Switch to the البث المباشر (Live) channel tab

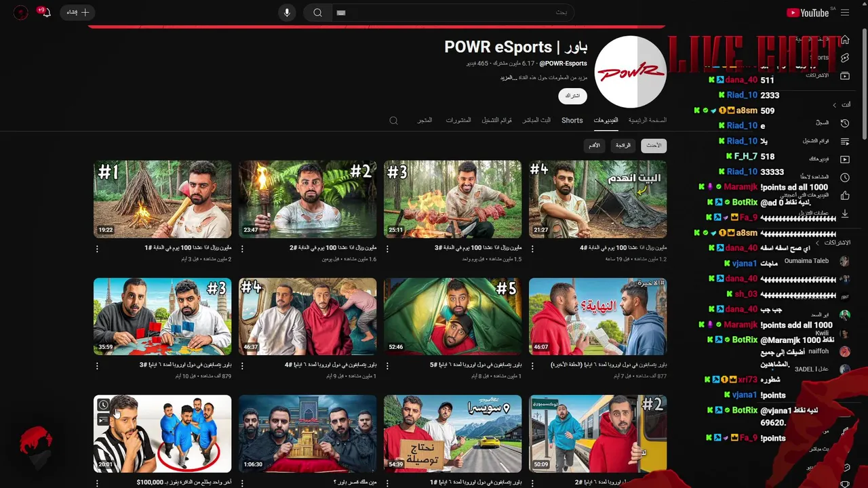pyautogui.click(x=536, y=120)
